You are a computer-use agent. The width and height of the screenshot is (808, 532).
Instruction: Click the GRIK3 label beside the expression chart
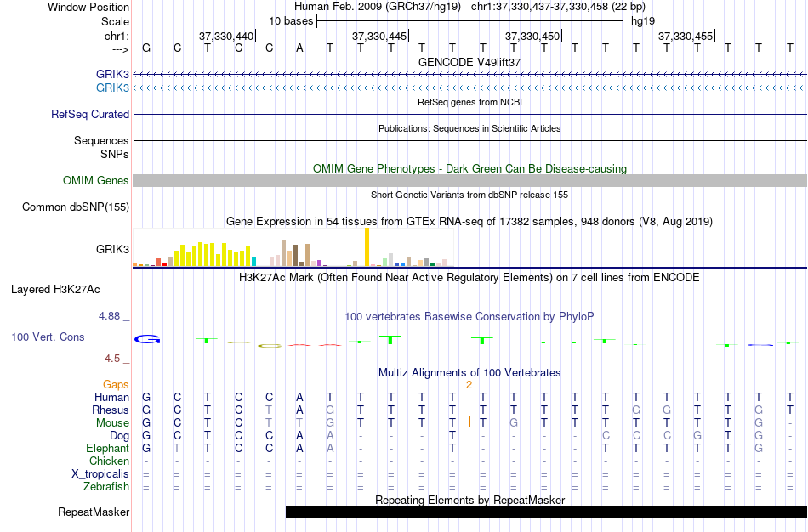pos(112,249)
